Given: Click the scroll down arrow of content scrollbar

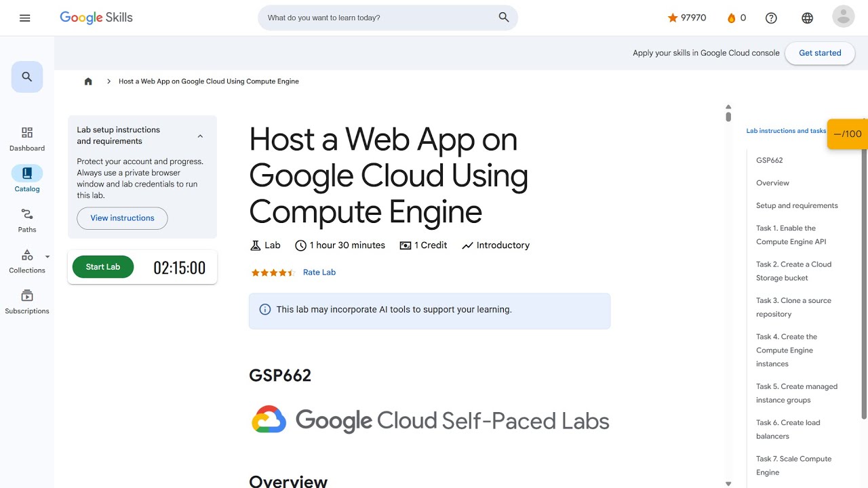Looking at the screenshot, I should [x=728, y=484].
